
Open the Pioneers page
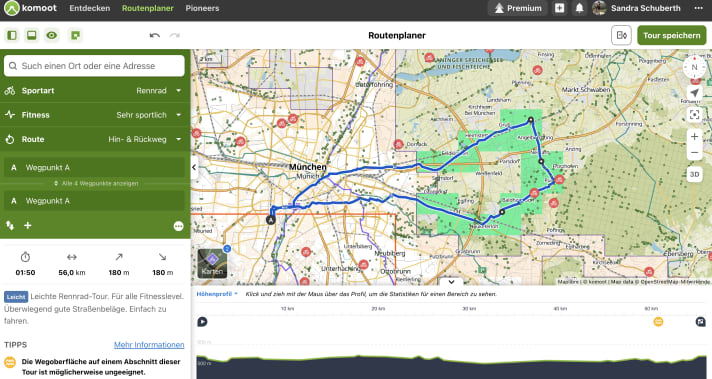tap(202, 8)
